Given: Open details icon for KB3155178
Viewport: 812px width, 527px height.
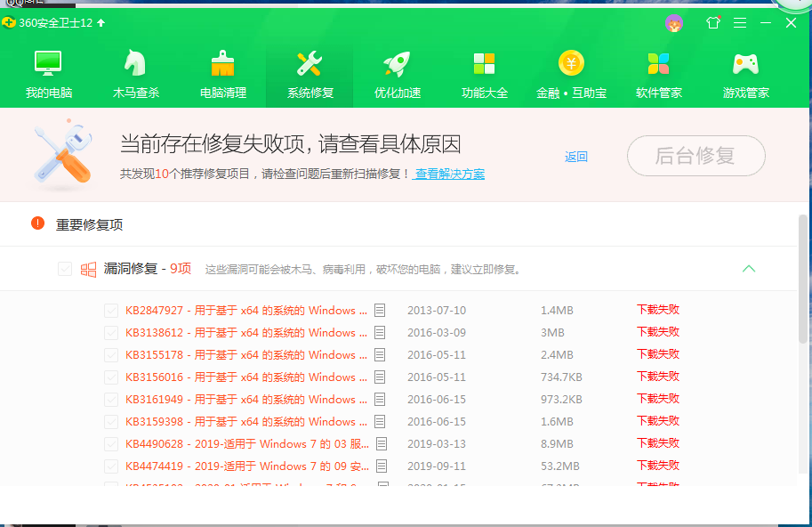Looking at the screenshot, I should tap(380, 355).
